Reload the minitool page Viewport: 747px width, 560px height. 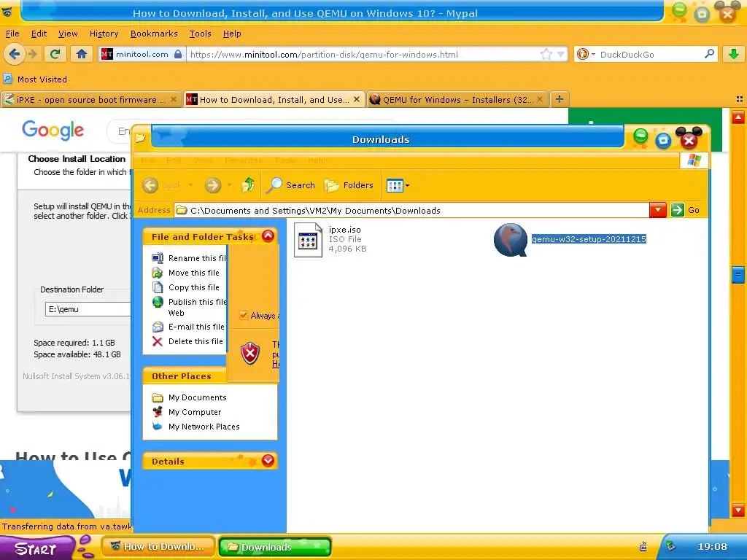(x=55, y=54)
